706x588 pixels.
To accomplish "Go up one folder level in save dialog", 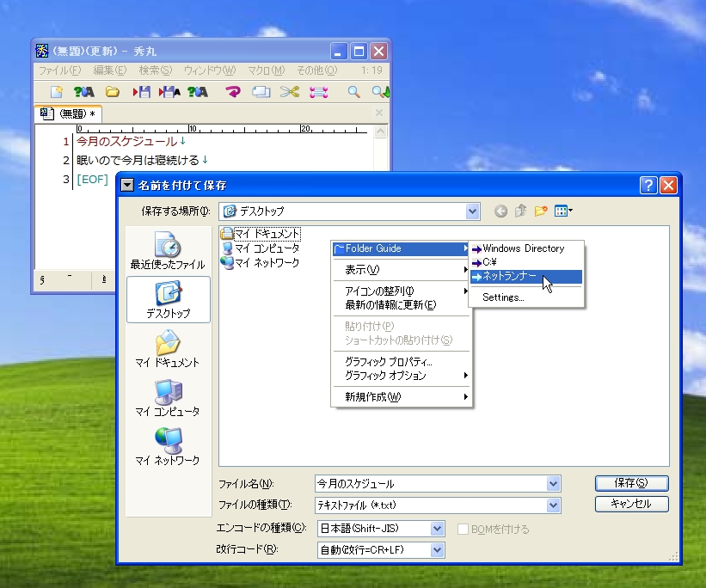I will 520,211.
